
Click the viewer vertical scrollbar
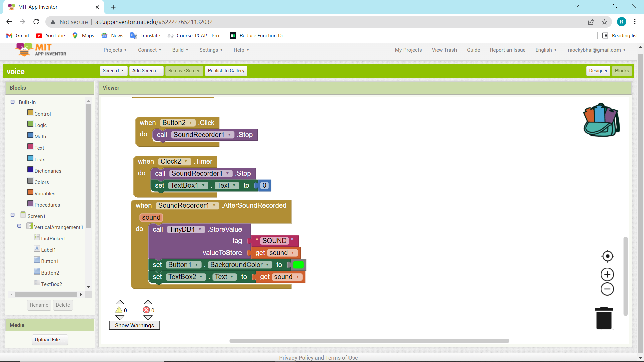click(625, 276)
